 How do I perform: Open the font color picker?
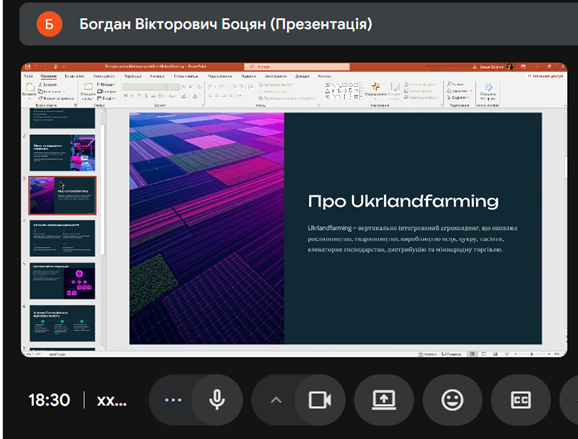(196, 96)
